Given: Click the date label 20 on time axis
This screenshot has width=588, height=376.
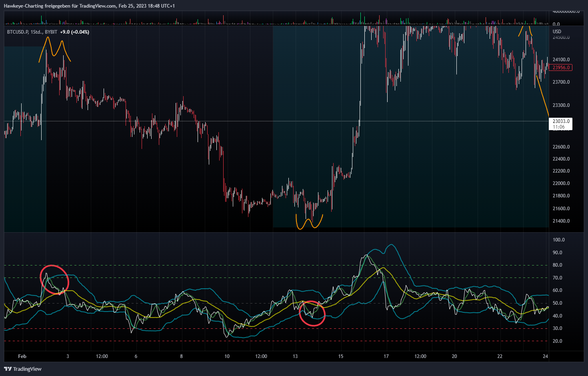Looking at the screenshot, I should 454,356.
